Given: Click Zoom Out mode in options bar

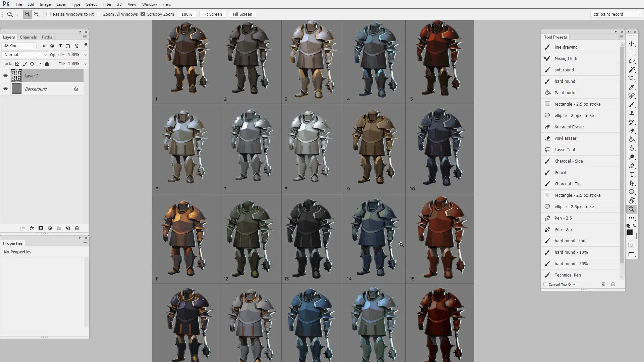Looking at the screenshot, I should point(36,14).
